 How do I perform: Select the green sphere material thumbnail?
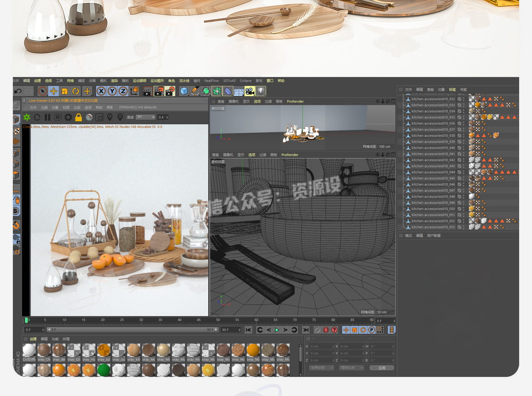[104, 370]
